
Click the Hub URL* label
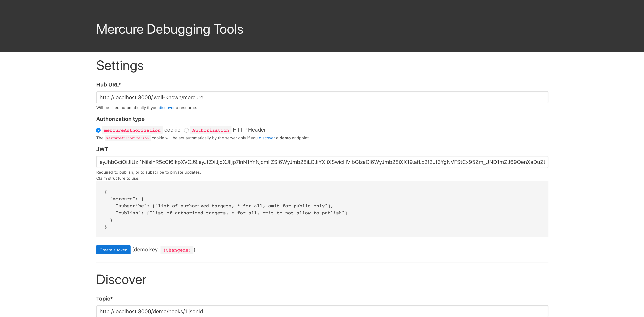pos(109,85)
